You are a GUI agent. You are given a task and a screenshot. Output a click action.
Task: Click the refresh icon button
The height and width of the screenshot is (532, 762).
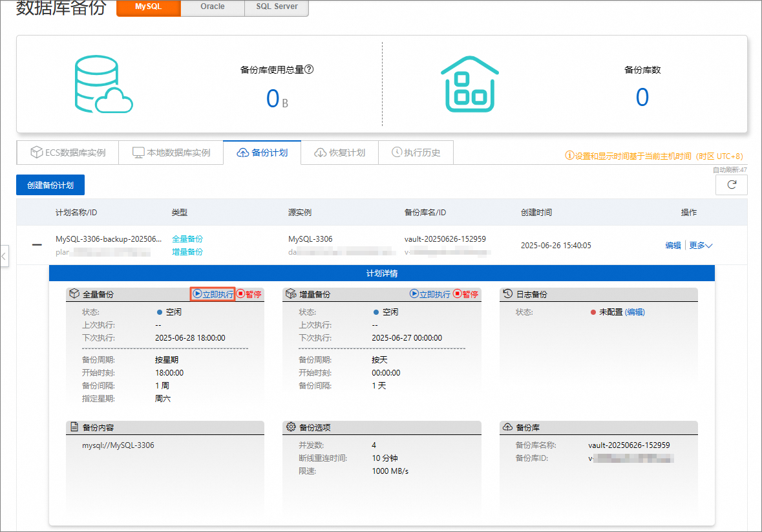732,185
